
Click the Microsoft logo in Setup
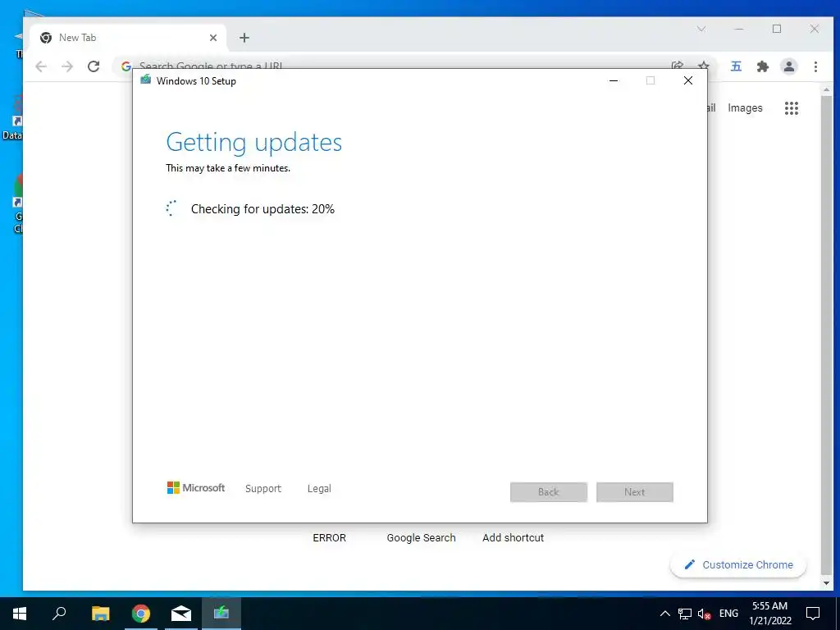196,488
